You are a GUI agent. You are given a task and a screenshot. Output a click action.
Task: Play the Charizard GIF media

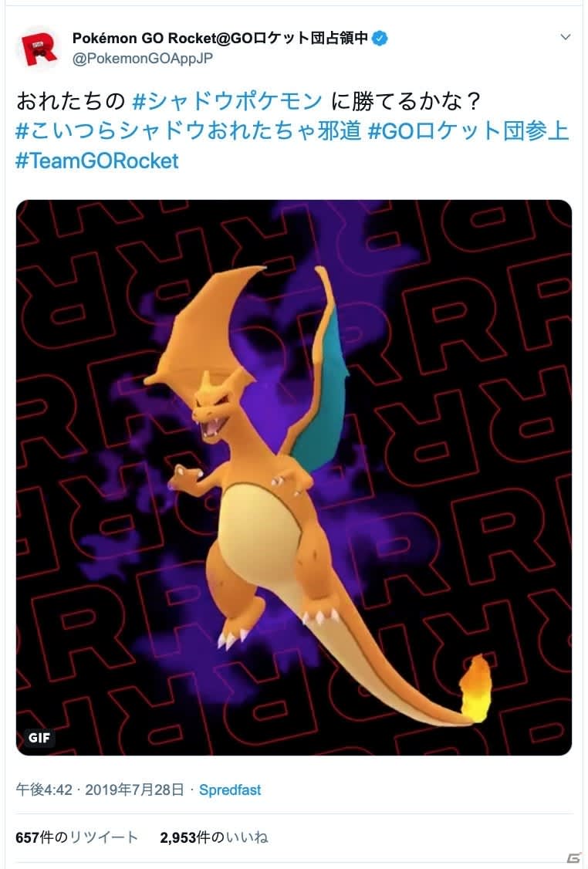(294, 477)
